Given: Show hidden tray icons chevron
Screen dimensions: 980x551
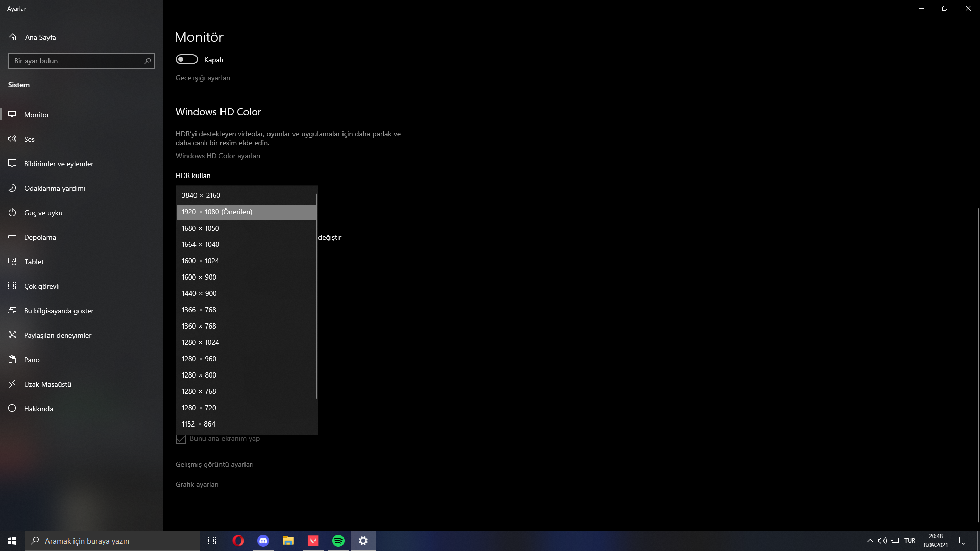Looking at the screenshot, I should pyautogui.click(x=870, y=541).
